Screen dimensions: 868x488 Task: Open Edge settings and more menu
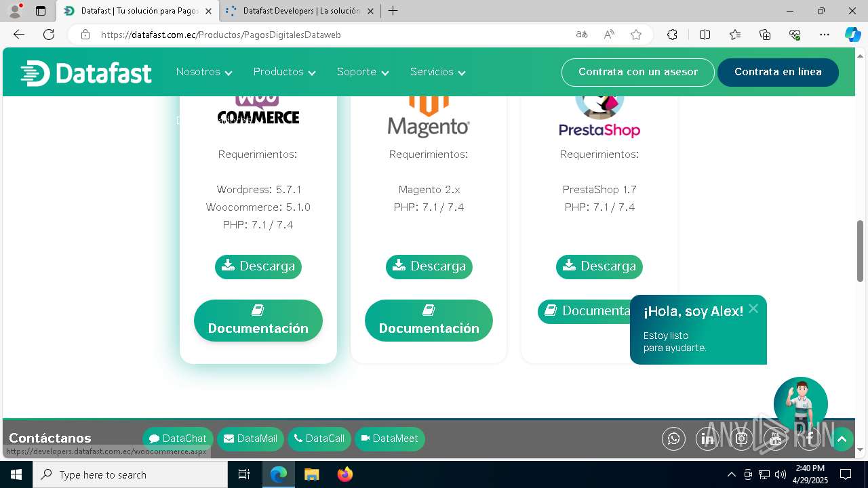pyautogui.click(x=825, y=35)
